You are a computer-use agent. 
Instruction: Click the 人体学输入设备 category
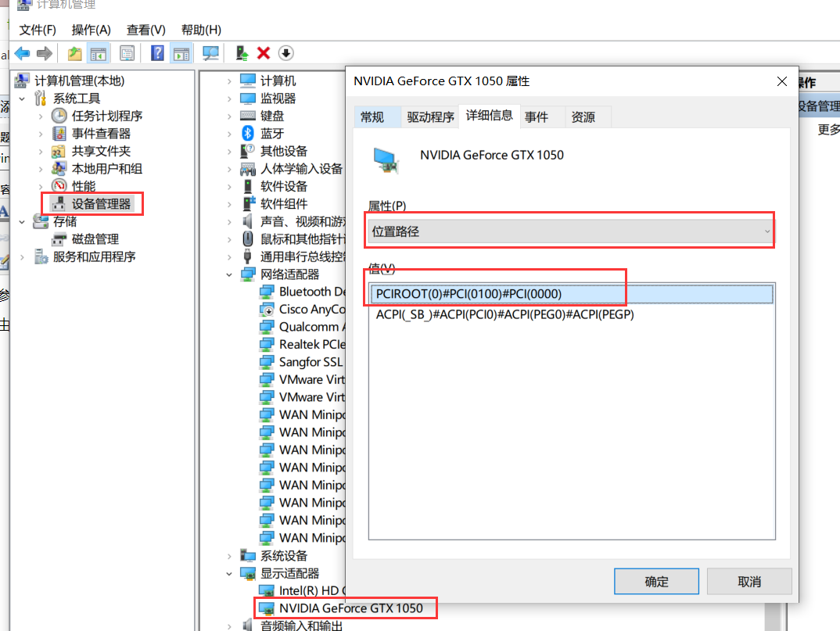[302, 169]
